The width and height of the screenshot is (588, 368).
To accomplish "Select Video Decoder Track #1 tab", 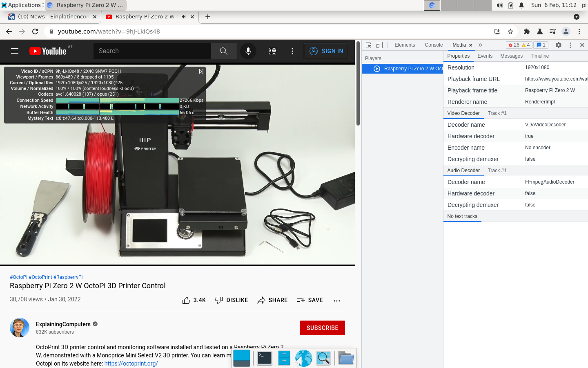I will click(497, 113).
